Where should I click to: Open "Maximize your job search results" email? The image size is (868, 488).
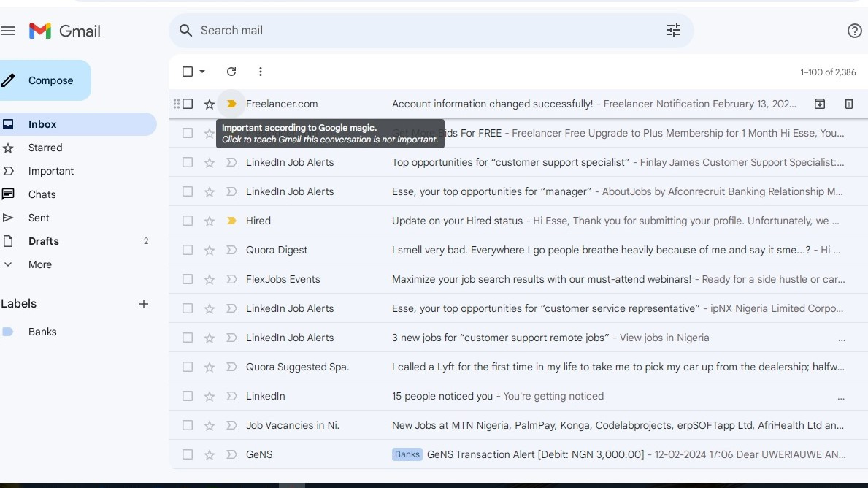coord(542,279)
